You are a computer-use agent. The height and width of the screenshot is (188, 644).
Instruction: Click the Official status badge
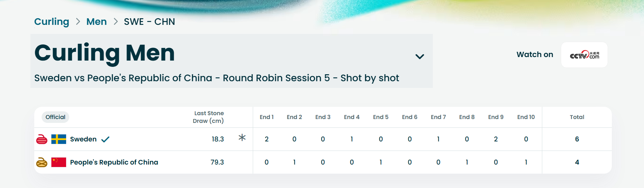tap(55, 117)
